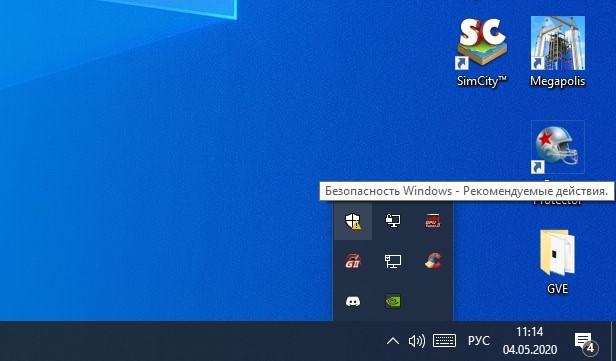Select the SimCity desktop shortcut
The height and width of the screenshot is (361, 616).
[482, 52]
